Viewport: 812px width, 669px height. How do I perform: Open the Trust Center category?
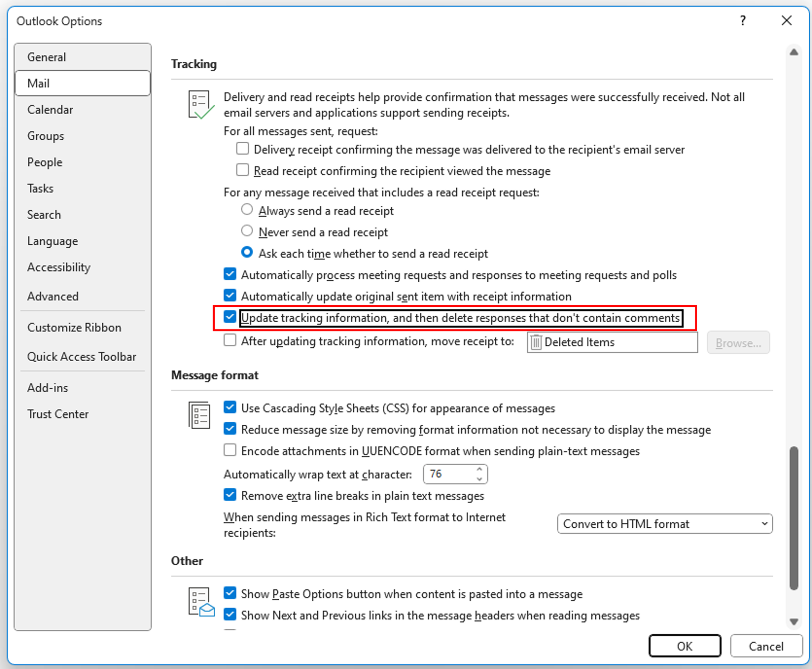[58, 414]
